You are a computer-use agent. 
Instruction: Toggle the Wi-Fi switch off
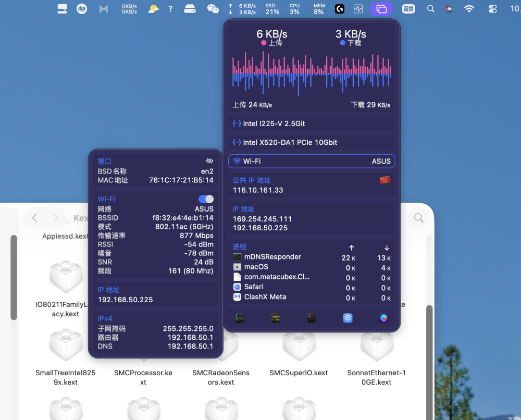[x=206, y=199]
